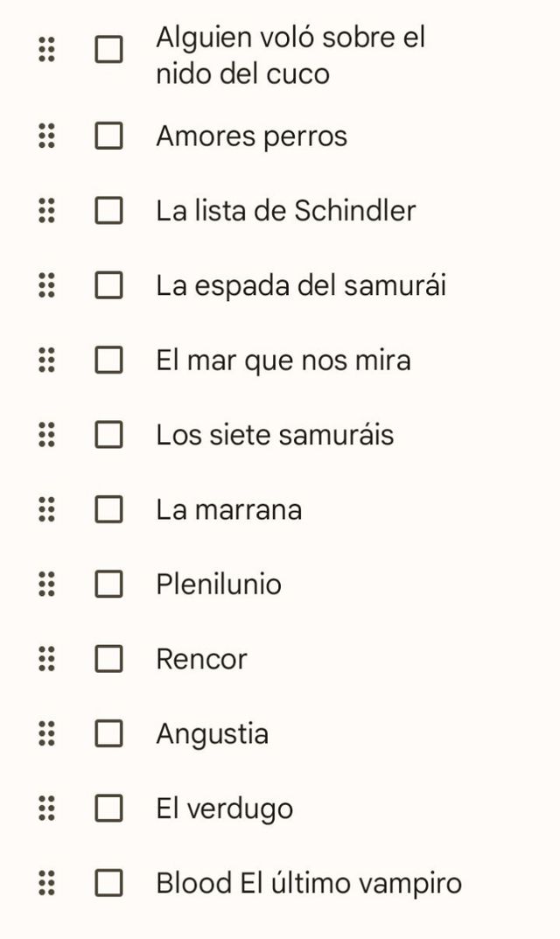Select the title La lista de Schindler

287,210
